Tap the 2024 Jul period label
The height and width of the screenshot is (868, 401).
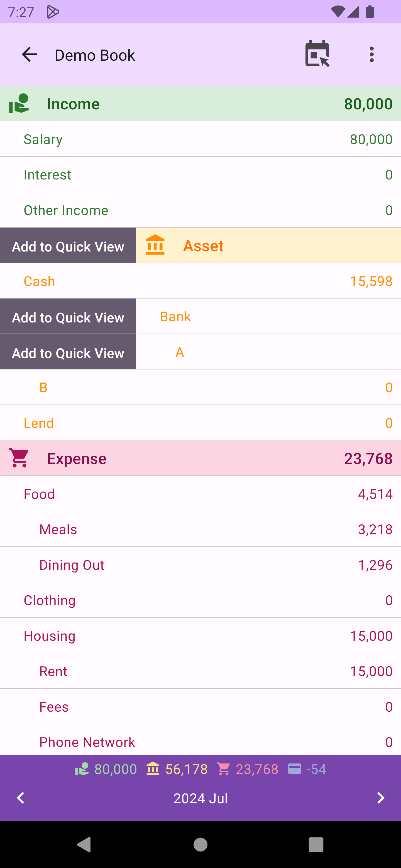pyautogui.click(x=200, y=798)
